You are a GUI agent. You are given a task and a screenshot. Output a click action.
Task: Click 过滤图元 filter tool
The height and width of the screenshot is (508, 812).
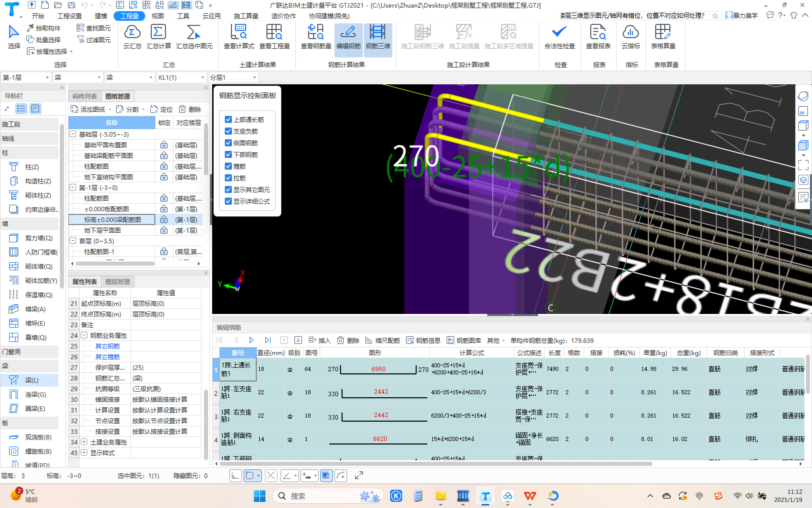coord(94,40)
